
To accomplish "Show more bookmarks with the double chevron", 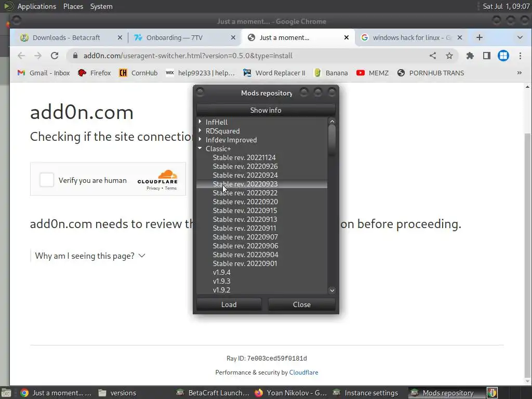I will (519, 73).
